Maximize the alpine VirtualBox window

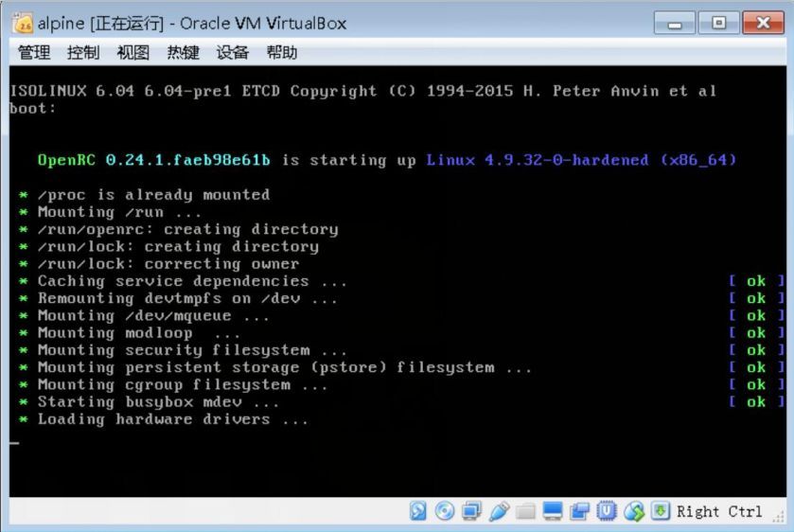[x=718, y=24]
